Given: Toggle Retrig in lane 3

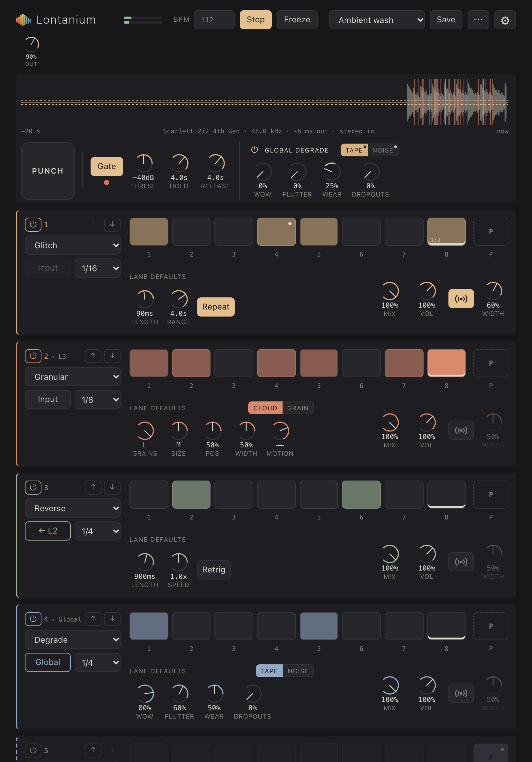Looking at the screenshot, I should [214, 570].
